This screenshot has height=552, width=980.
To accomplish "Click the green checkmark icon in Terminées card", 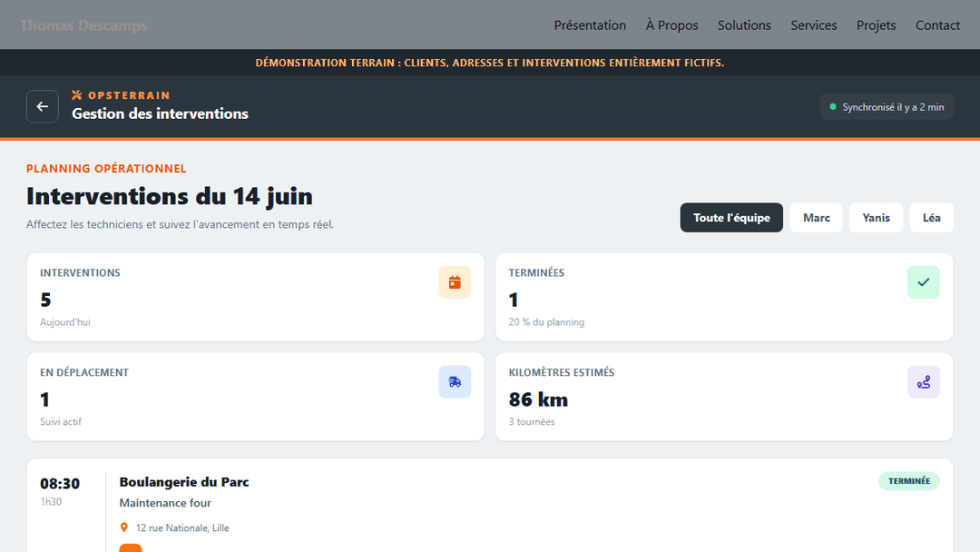I will (923, 282).
